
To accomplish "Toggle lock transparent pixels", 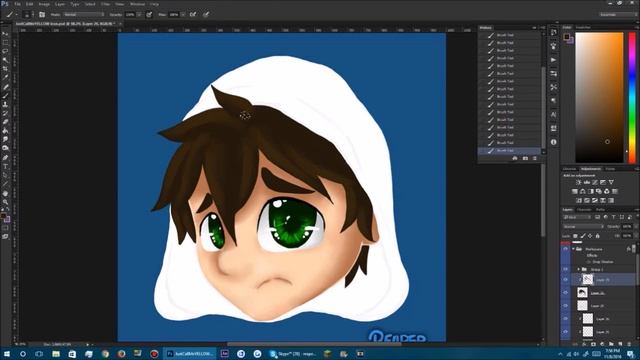I will click(x=576, y=236).
